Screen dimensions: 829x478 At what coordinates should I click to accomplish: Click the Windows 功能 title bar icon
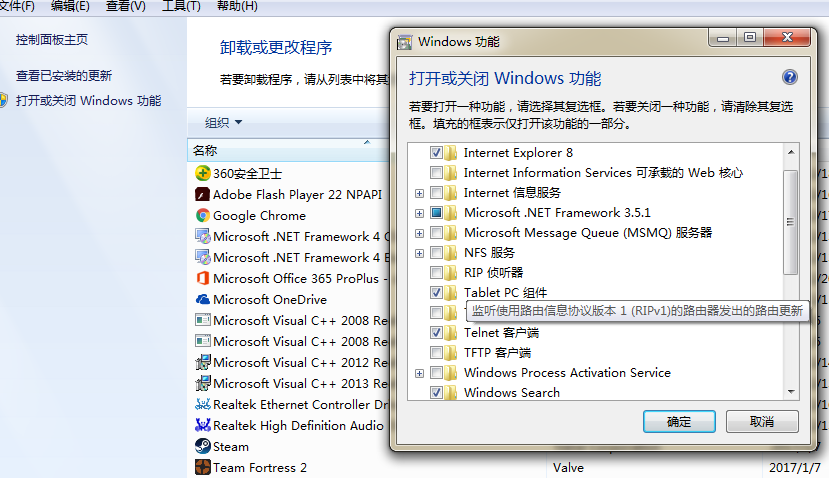coord(405,42)
